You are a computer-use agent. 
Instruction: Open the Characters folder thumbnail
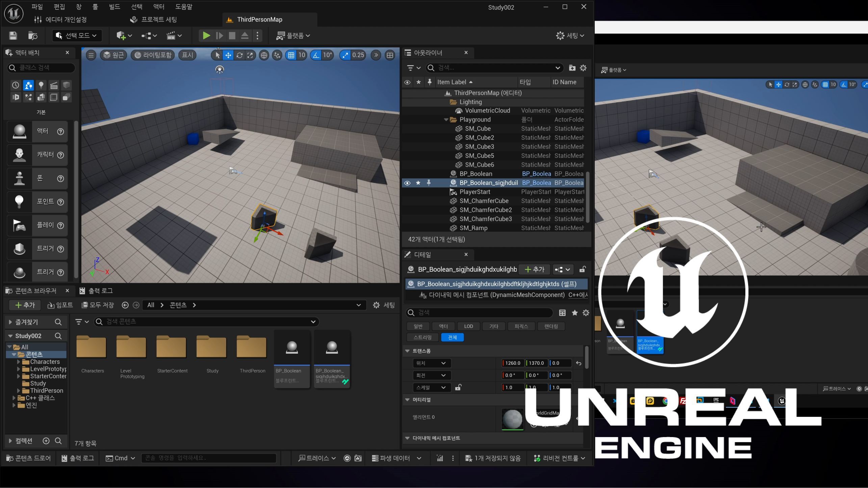tap(92, 347)
